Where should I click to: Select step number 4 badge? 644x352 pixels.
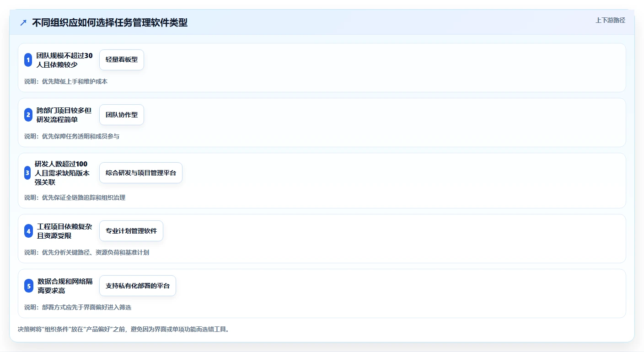[x=28, y=231]
